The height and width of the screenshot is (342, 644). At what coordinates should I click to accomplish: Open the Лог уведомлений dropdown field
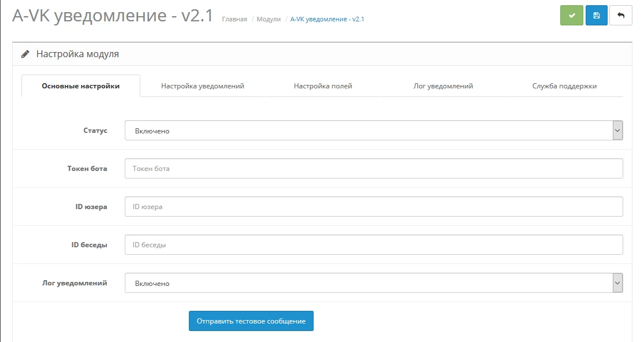click(374, 283)
